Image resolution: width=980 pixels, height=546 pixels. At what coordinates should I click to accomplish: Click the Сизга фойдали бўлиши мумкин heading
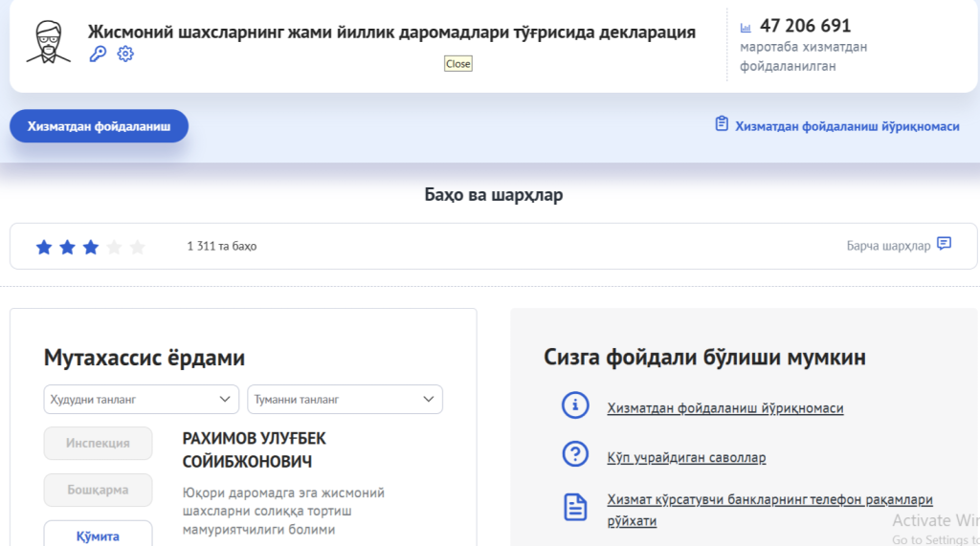click(x=705, y=358)
